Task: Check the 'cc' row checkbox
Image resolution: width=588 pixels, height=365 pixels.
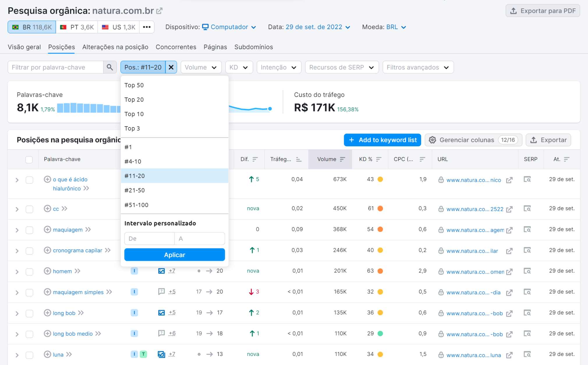Action: click(x=29, y=209)
